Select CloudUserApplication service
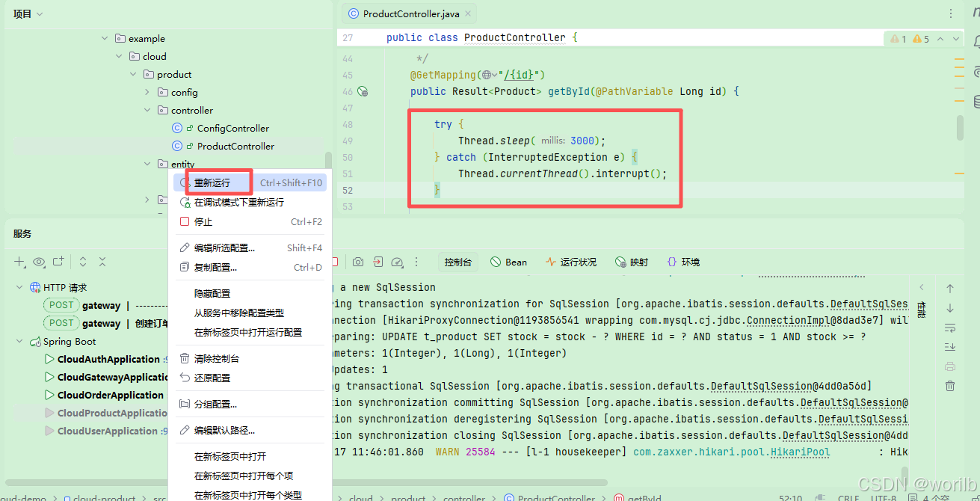 (108, 431)
